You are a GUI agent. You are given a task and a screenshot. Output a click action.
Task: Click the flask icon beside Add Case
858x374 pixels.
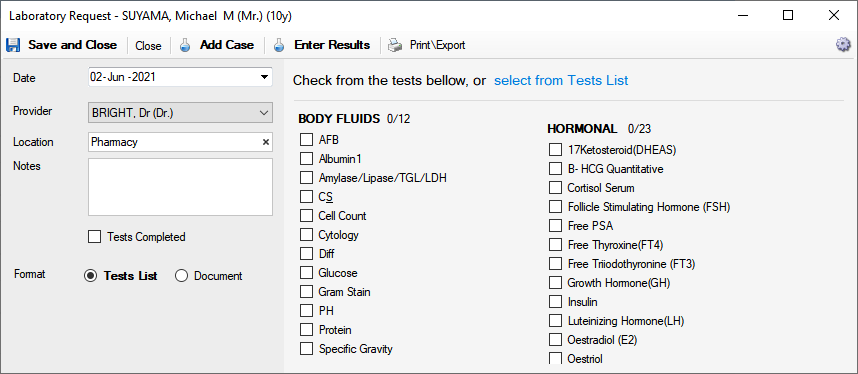[x=185, y=45]
